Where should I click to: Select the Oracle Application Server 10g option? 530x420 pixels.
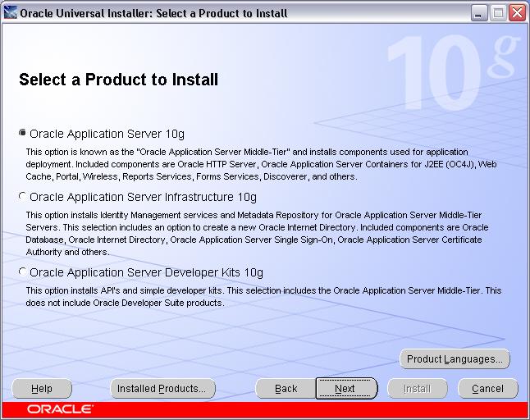(22, 134)
